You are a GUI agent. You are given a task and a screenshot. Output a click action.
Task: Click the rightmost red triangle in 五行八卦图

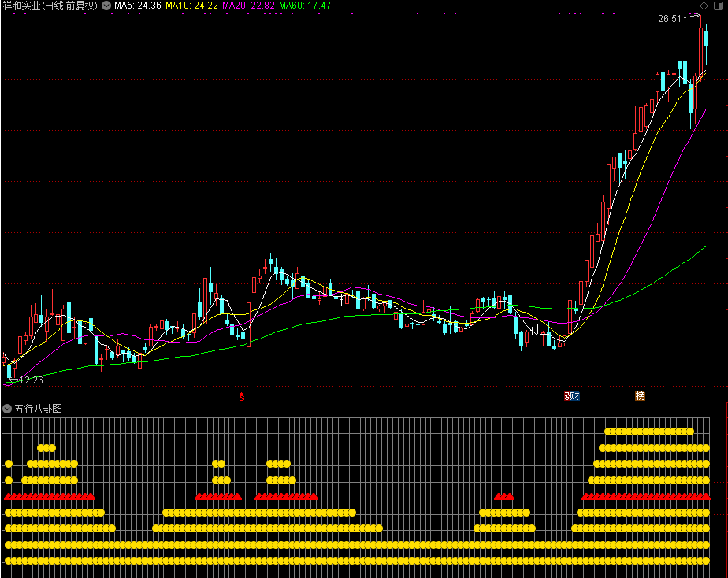point(706,496)
